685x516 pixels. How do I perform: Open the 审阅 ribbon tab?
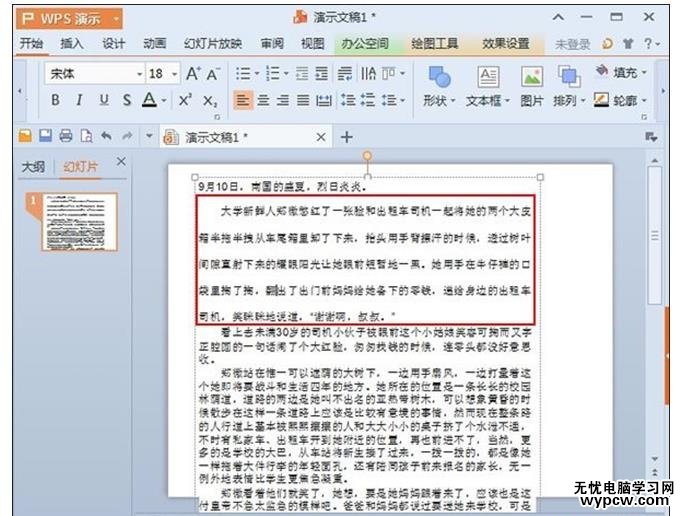[272, 43]
